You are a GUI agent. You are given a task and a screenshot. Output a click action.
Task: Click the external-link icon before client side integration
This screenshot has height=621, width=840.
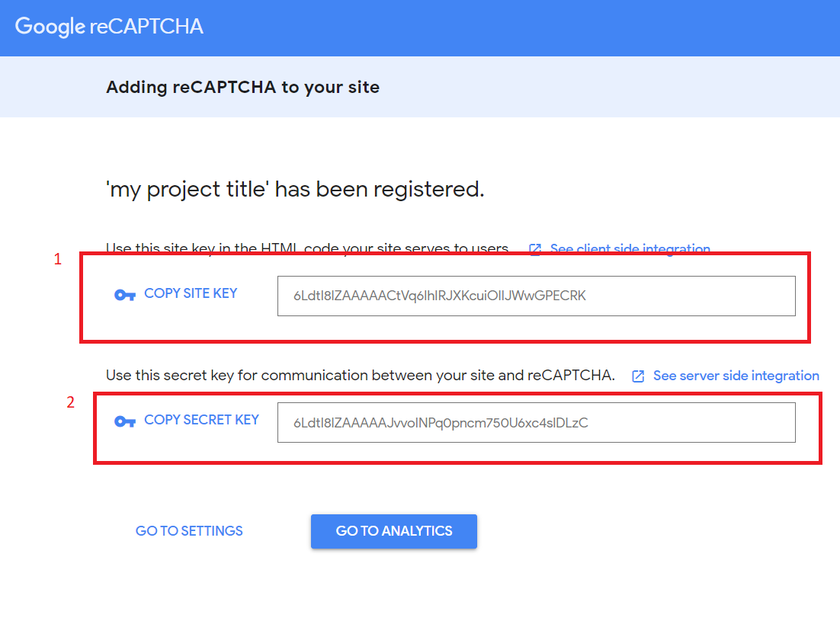pos(534,249)
